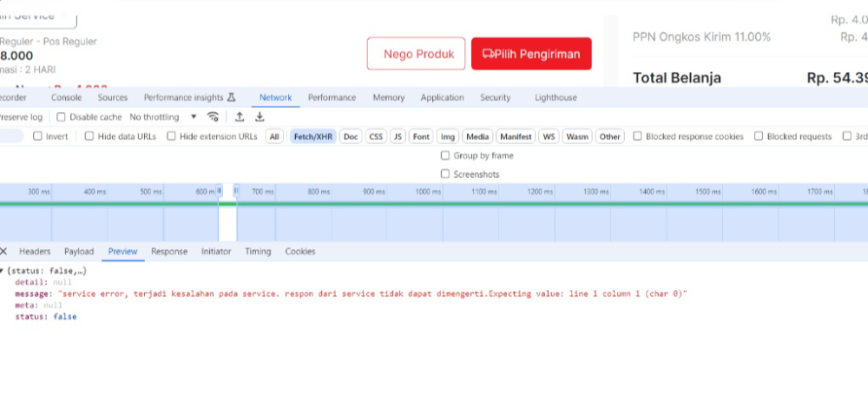Viewport: 868px width, 402px height.
Task: Switch to the Console tab
Action: 67,97
